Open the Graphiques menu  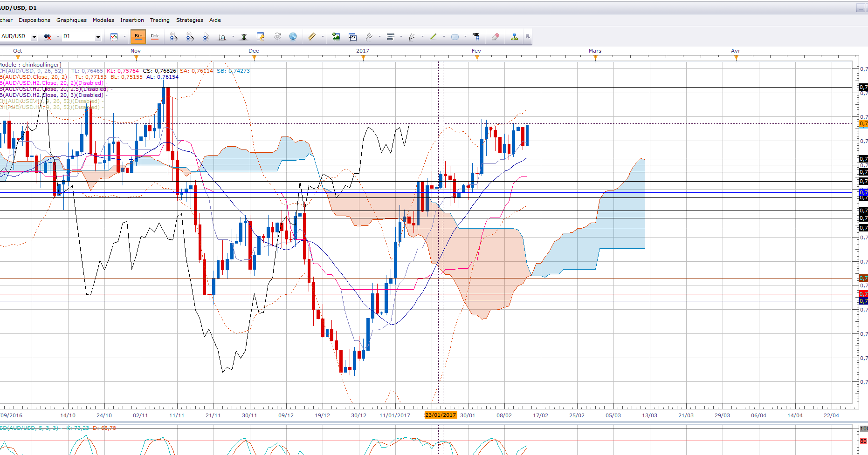click(71, 20)
